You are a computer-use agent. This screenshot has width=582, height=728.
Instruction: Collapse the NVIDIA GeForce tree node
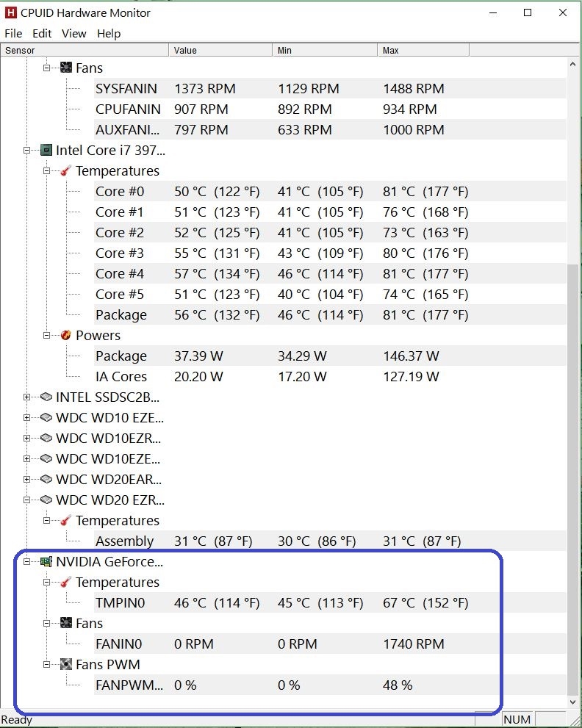(x=28, y=562)
